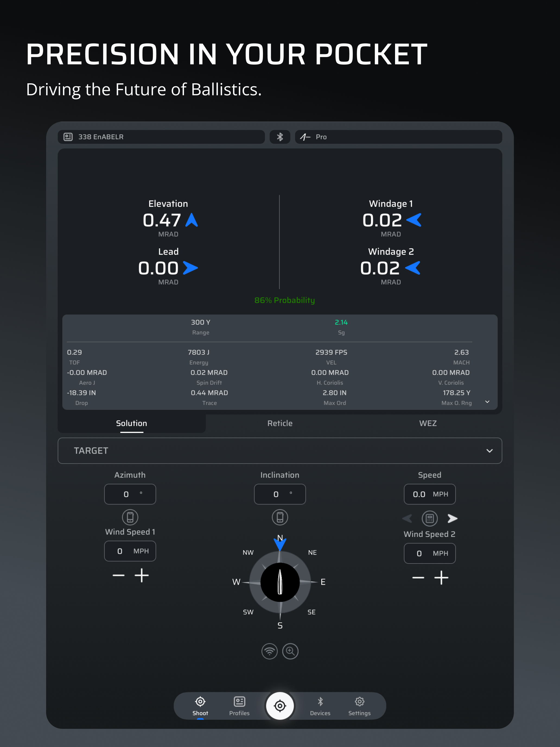Expand ballistic data panel via the chevron
Screen dimensions: 560x747
487,401
